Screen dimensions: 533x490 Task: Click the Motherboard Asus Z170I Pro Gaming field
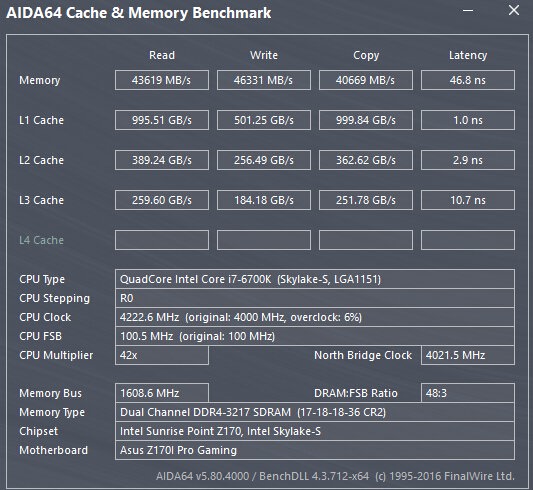[x=315, y=450]
